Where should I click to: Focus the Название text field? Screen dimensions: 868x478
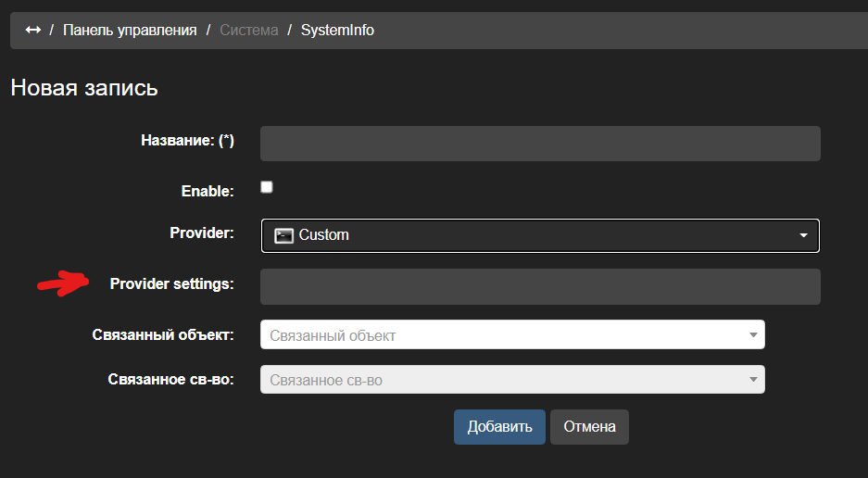[540, 144]
